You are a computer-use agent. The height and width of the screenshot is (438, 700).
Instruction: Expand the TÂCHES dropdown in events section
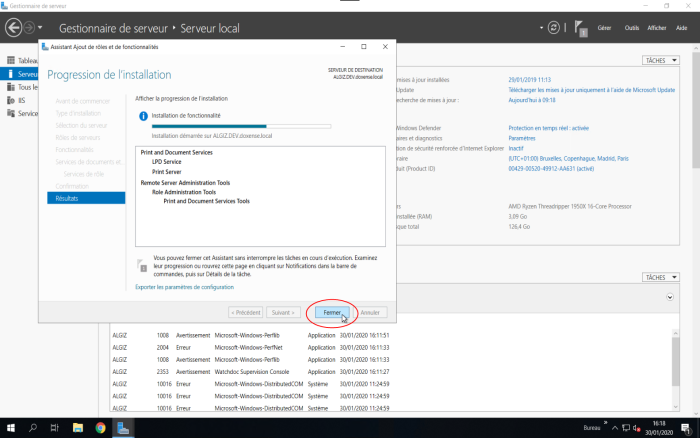coord(660,277)
